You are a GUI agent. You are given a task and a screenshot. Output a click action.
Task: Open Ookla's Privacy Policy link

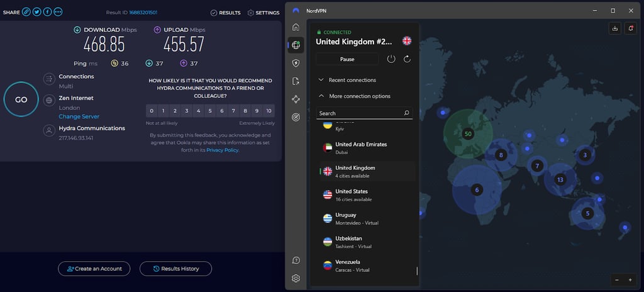222,150
